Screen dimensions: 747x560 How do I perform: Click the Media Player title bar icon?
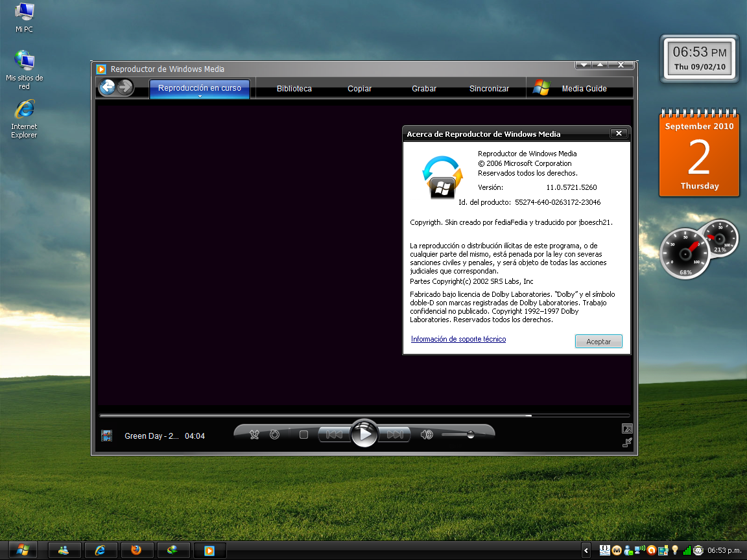(x=101, y=69)
